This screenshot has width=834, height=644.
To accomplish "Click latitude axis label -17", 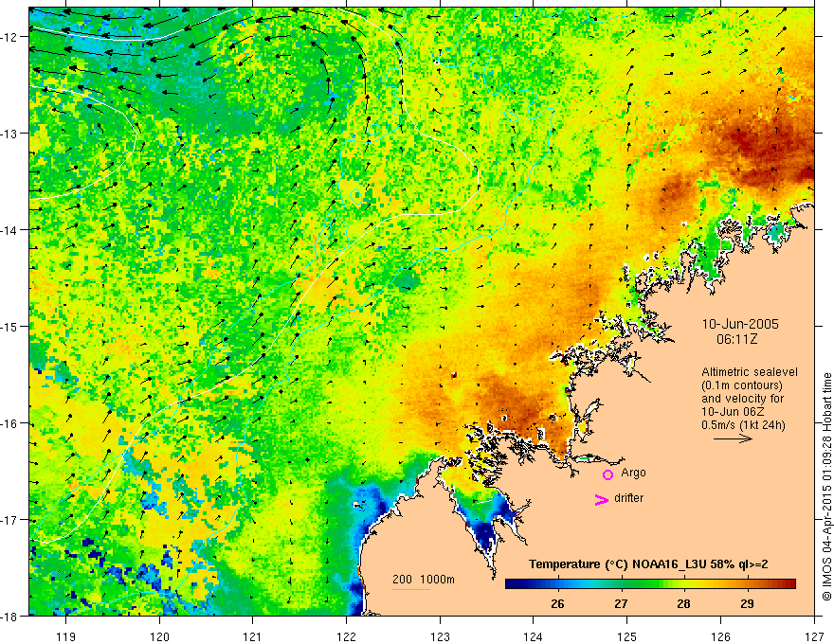I will (11, 520).
